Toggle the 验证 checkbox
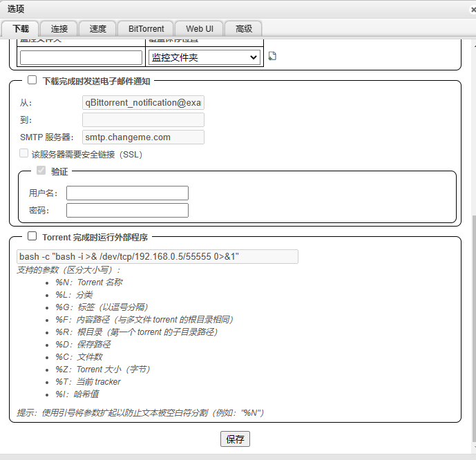The image size is (476, 460). (41, 170)
